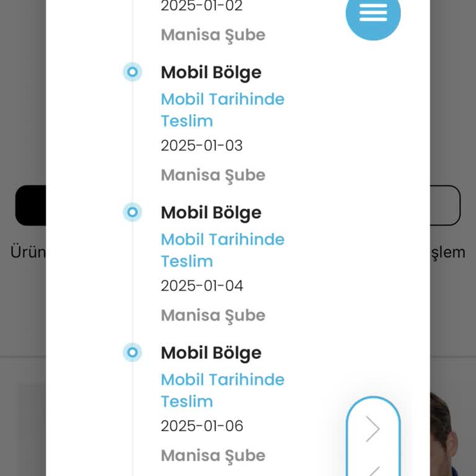Open the blue hamburger menu button
Viewport: 476px width, 476px height.
(x=373, y=13)
